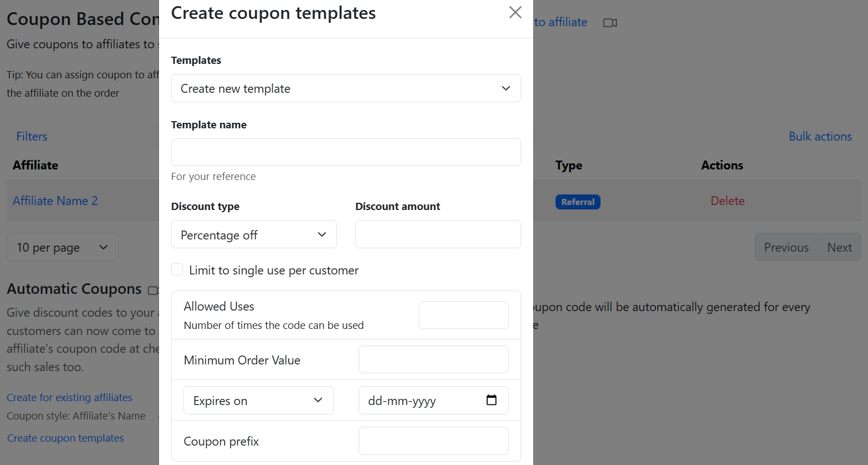
Task: Expand the Discount type dropdown
Action: pyautogui.click(x=254, y=234)
